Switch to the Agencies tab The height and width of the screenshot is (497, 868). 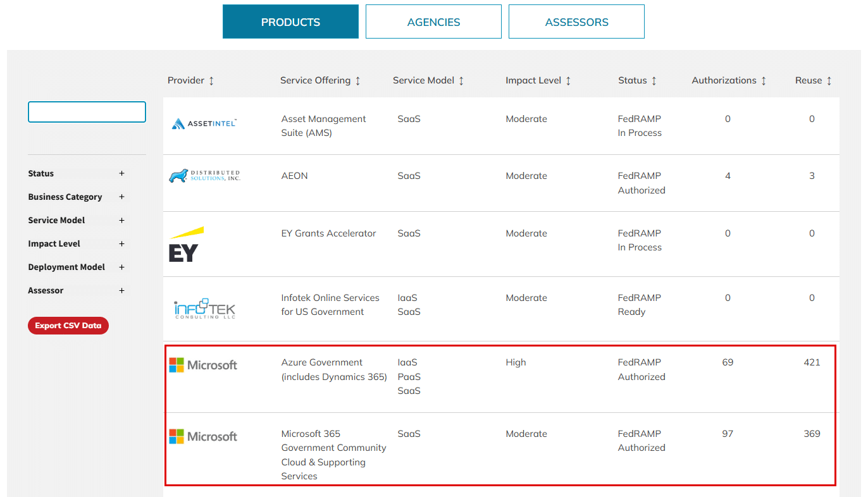433,21
